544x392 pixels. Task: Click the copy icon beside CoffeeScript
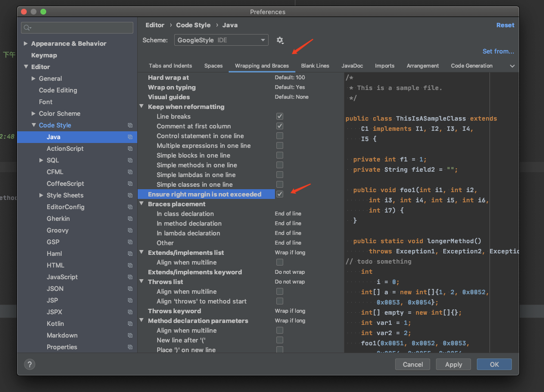click(130, 183)
